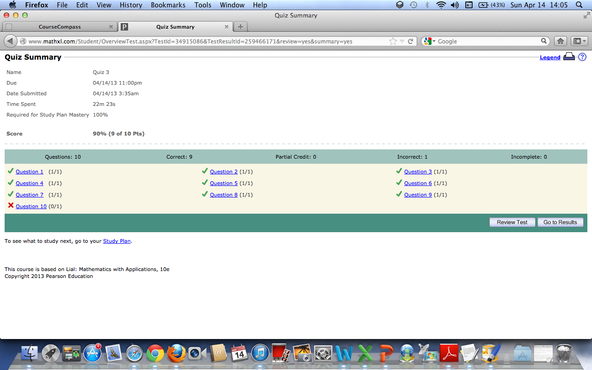
Task: Switch to the CourseCompass tab
Action: click(60, 27)
